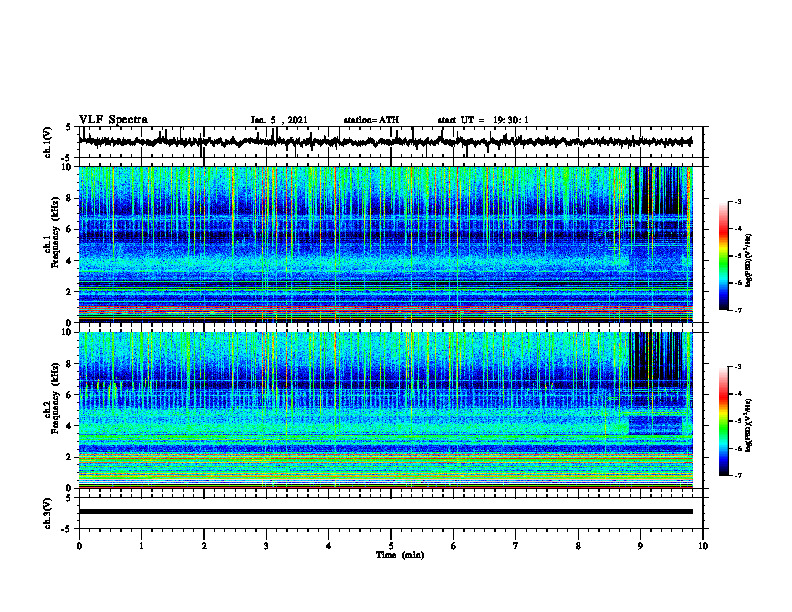Click the "Time (min)" x-axis label
Screen dimensions: 792x612
tap(400, 555)
